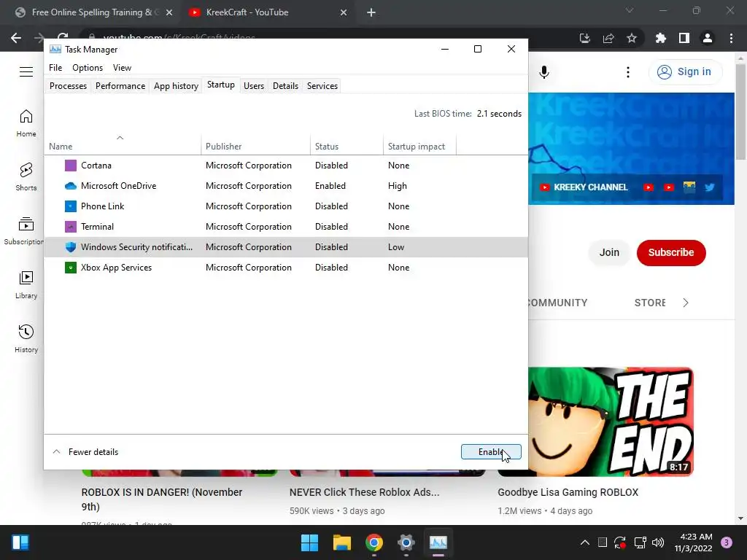Click the taskbar volume speaker icon

click(658, 542)
